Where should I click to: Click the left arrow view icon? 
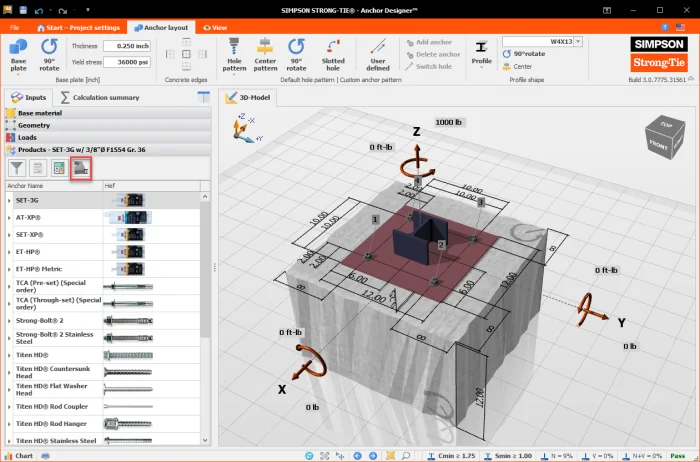coord(357,456)
